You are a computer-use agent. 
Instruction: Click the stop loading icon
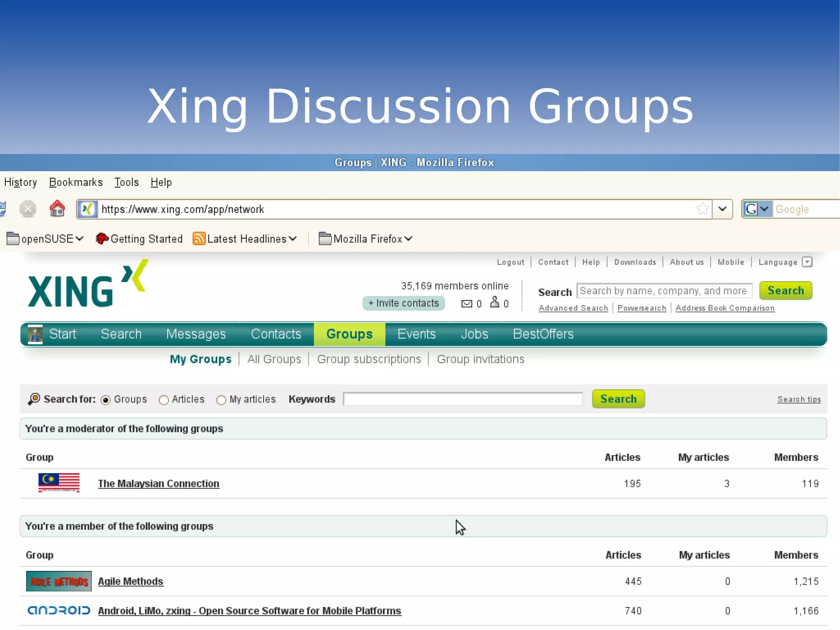tap(28, 209)
